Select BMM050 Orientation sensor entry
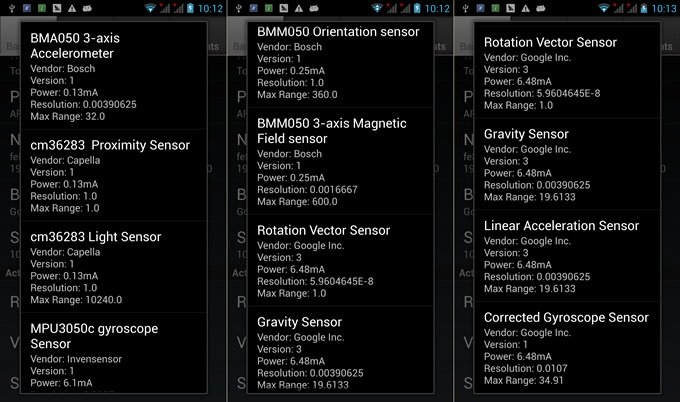 click(340, 64)
